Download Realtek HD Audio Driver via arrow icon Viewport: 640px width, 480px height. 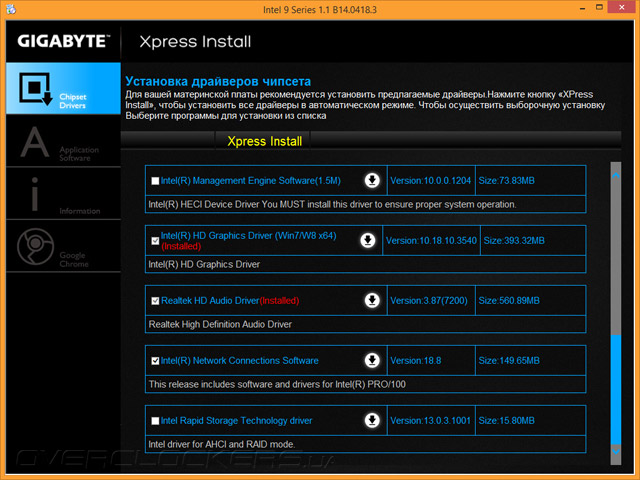pyautogui.click(x=372, y=300)
